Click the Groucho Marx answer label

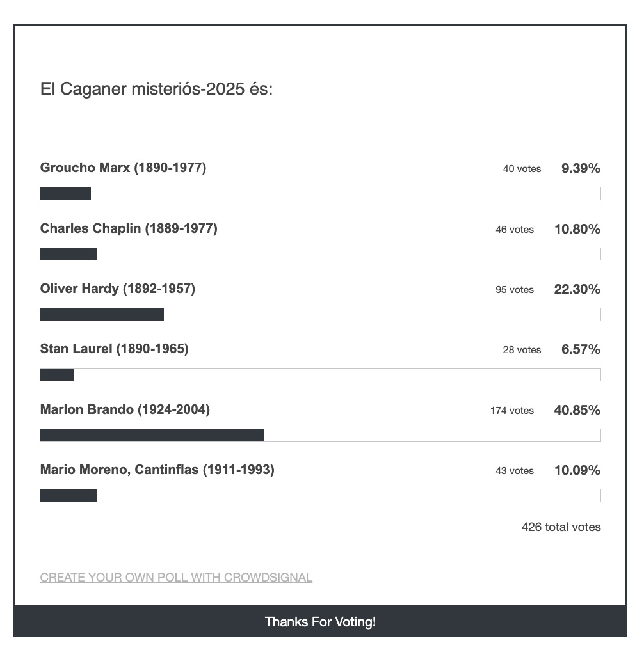[123, 168]
